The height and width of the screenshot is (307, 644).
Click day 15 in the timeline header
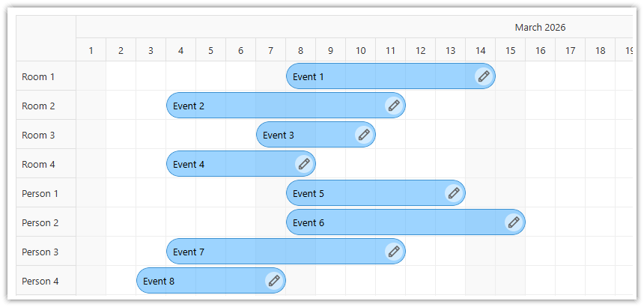click(x=510, y=51)
